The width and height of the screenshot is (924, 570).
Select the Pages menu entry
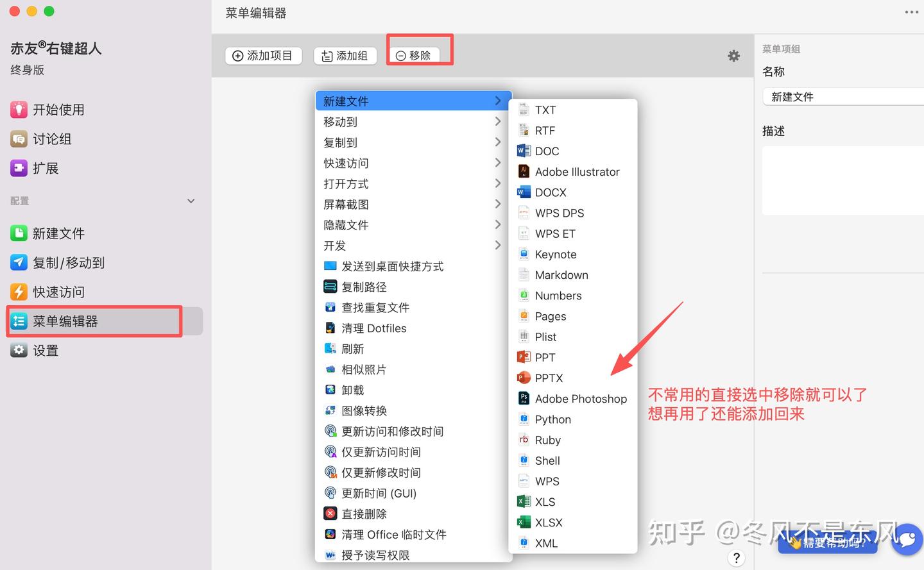click(573, 316)
